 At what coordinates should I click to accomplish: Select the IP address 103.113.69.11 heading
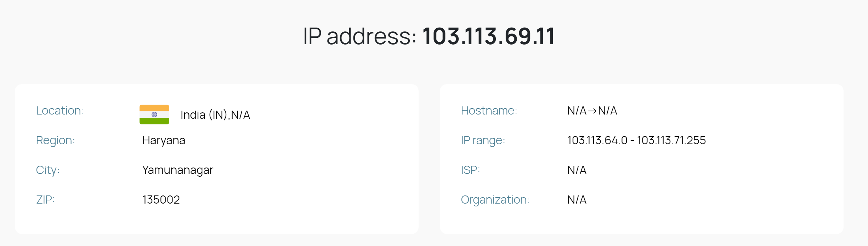[429, 36]
